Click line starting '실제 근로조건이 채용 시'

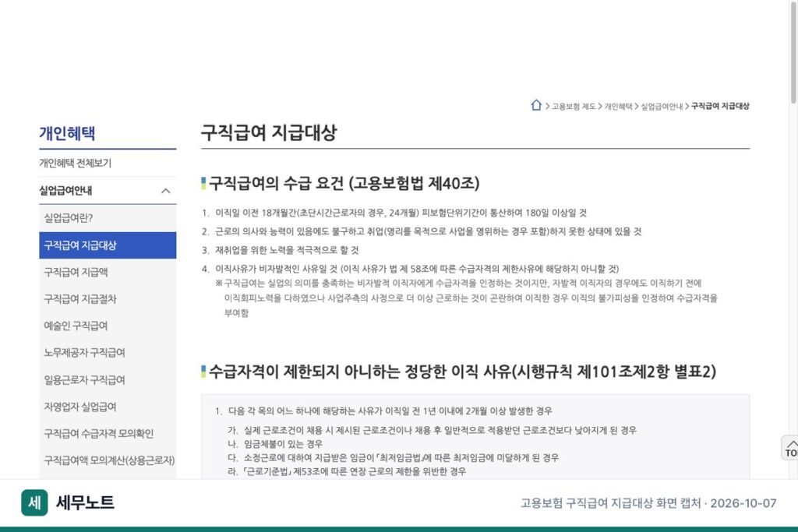point(440,431)
